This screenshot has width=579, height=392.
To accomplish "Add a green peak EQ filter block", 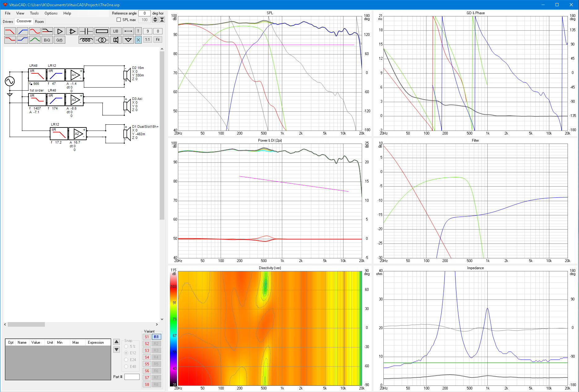I will 35,40.
